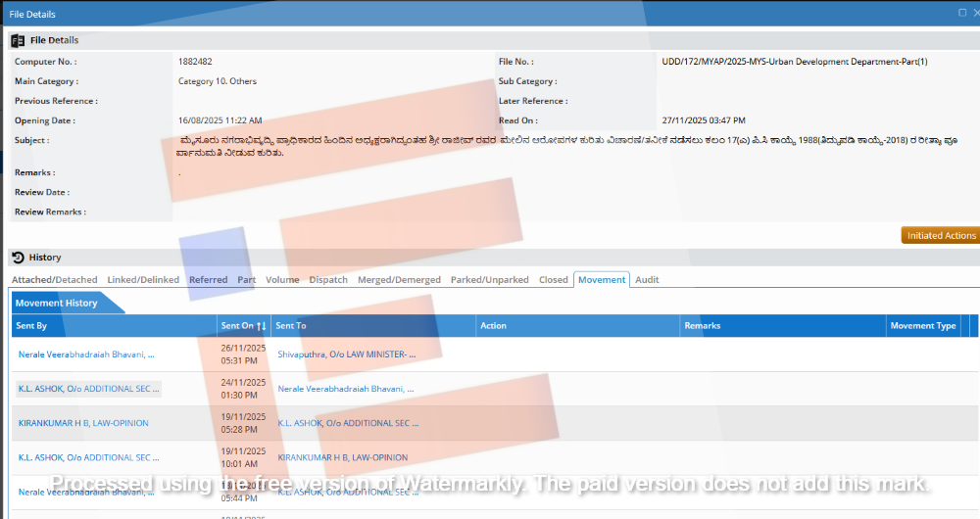Open the Initiated Actions button

tap(941, 235)
